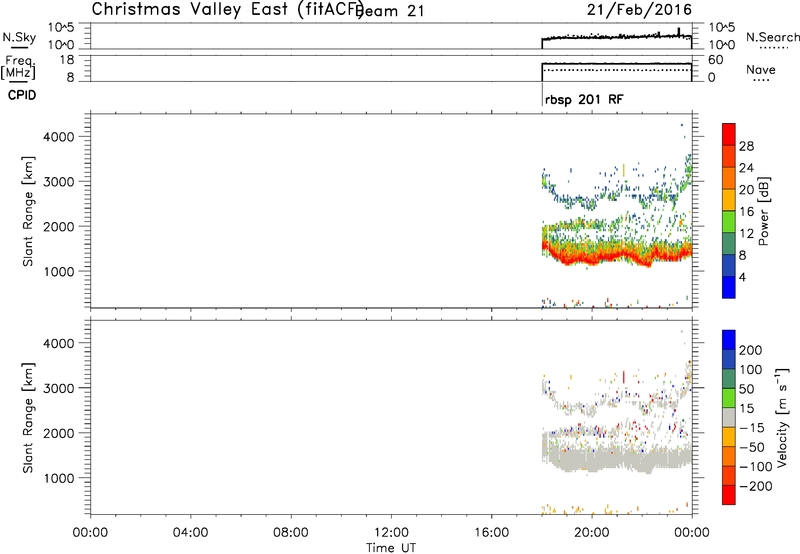Click Slant Range label of velocity panel
Image resolution: width=800 pixels, height=554 pixels.
click(x=28, y=417)
